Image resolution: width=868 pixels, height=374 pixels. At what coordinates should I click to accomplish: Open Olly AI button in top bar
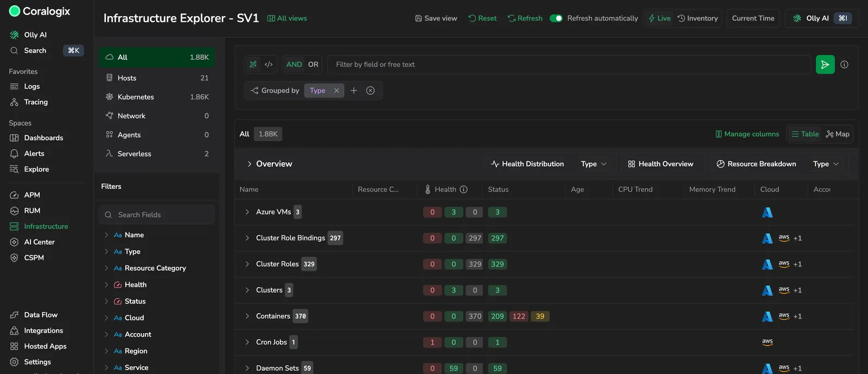(822, 18)
